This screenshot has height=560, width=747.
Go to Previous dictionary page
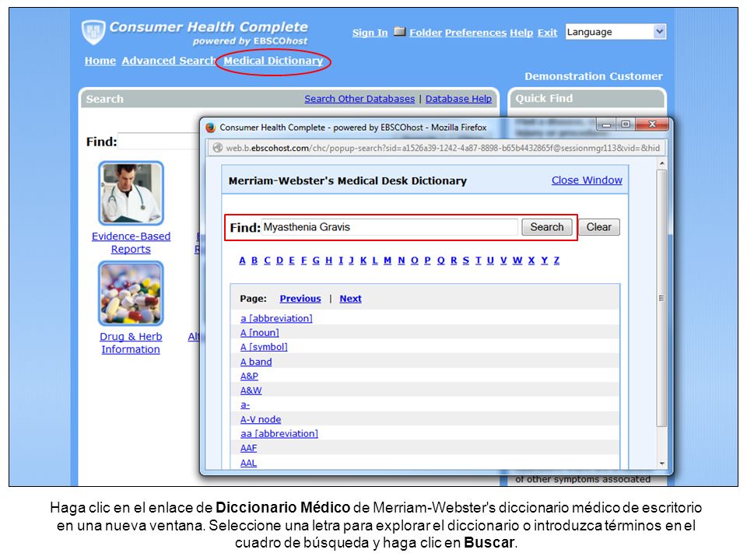pyautogui.click(x=300, y=299)
